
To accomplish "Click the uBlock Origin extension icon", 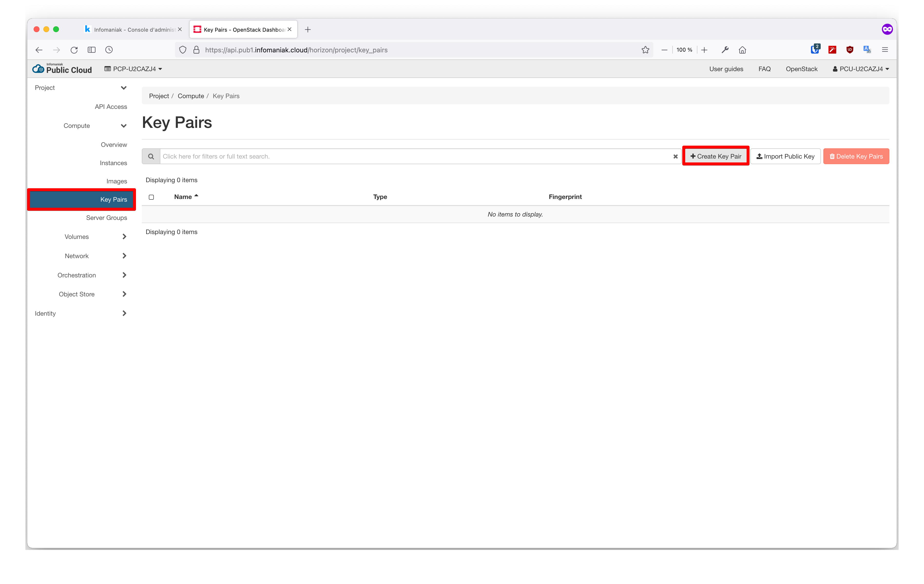I will pos(849,50).
